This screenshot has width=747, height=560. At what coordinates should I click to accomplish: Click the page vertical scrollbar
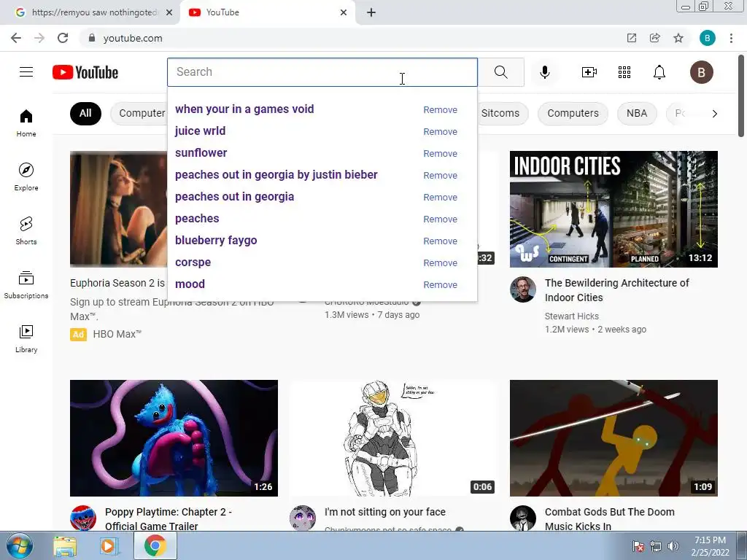point(741,96)
